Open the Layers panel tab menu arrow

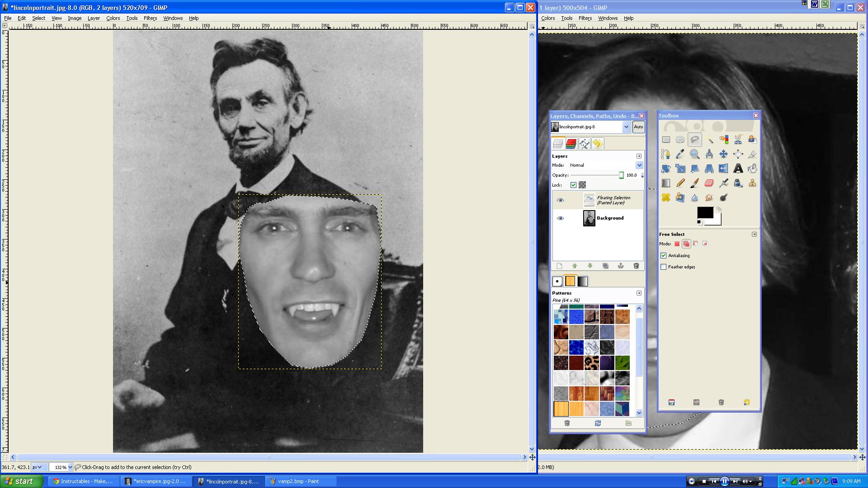[x=639, y=156]
